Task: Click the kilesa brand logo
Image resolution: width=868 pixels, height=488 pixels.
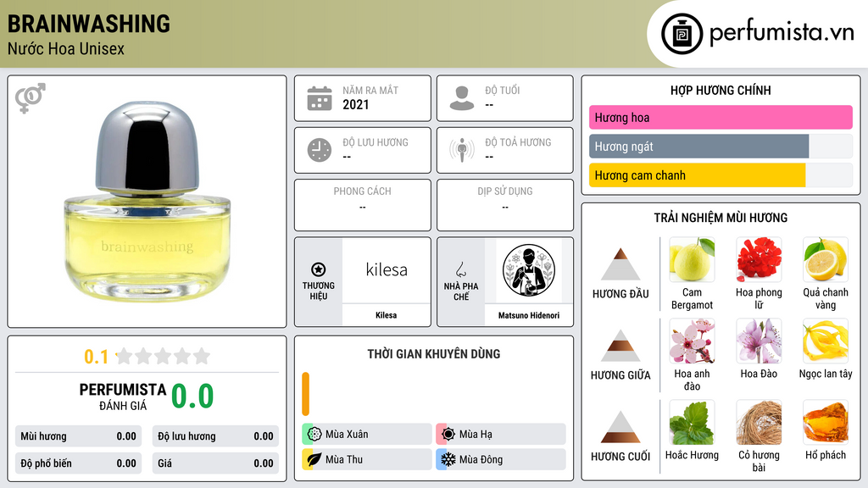Action: coord(387,270)
